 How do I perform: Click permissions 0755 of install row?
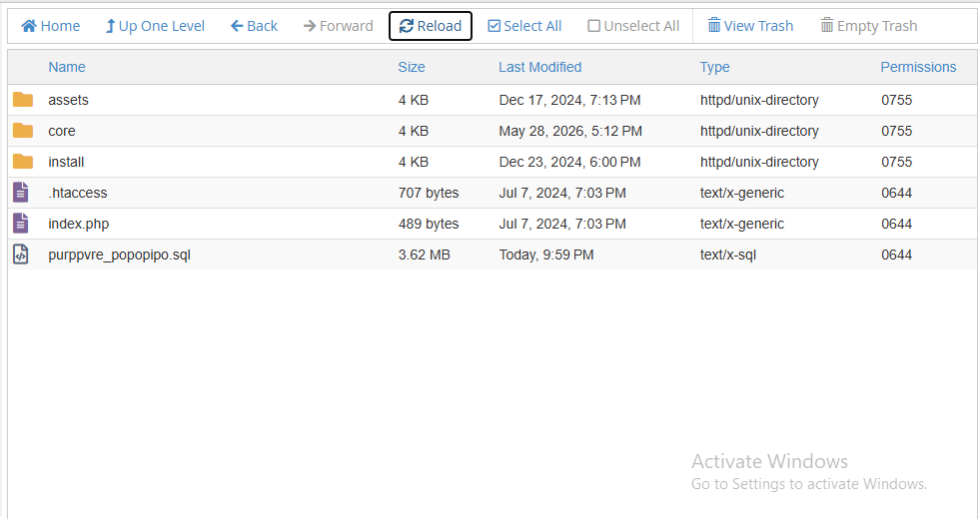tap(896, 162)
